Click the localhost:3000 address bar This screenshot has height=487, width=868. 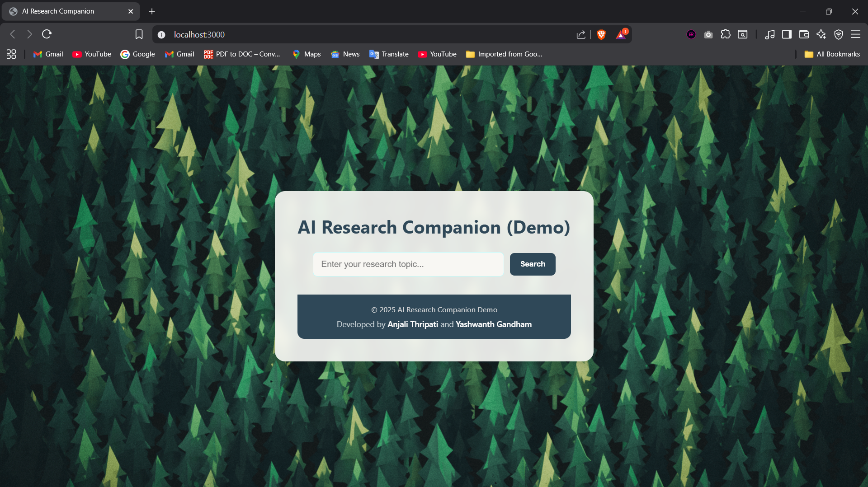click(x=199, y=35)
